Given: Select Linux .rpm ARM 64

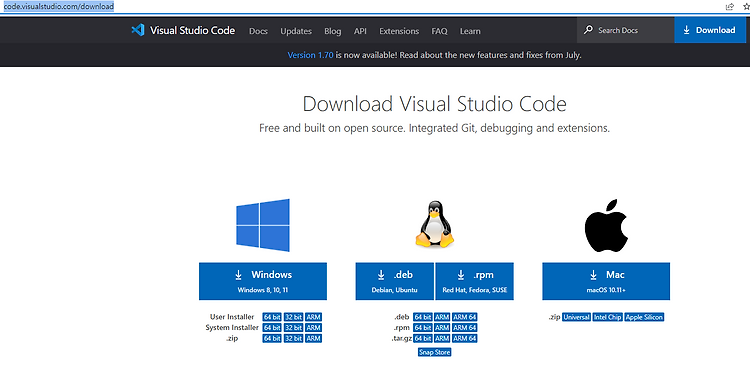Looking at the screenshot, I should point(465,327).
